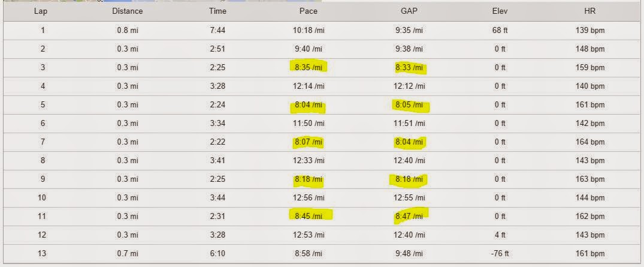Screen dimensions: 644x267
Task: Select the 0.7 mi distance in lap 13
Action: point(128,254)
